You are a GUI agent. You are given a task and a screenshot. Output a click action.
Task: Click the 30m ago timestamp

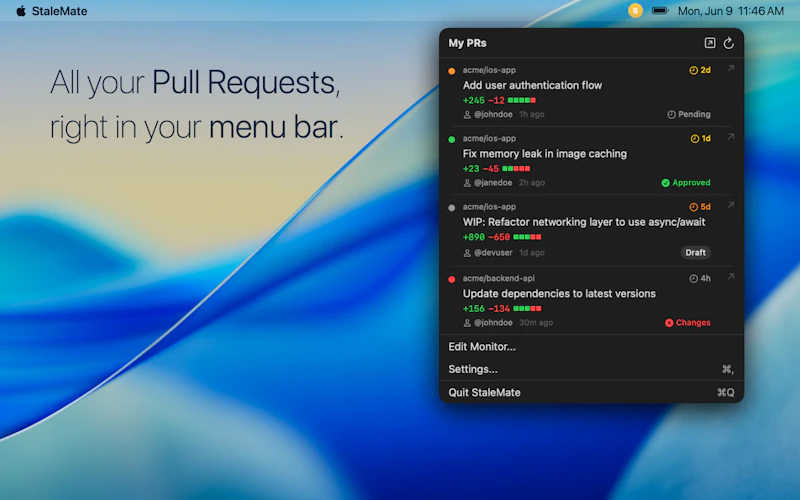[x=536, y=322]
